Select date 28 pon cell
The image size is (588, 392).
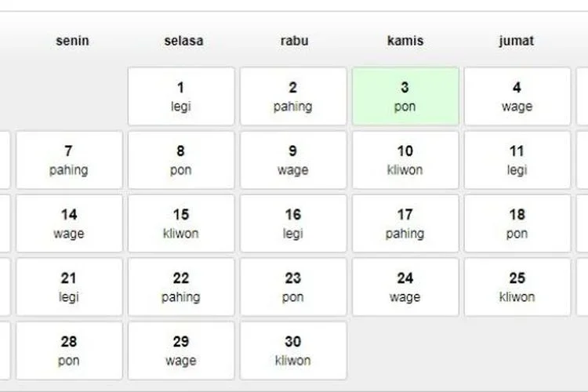pos(69,350)
